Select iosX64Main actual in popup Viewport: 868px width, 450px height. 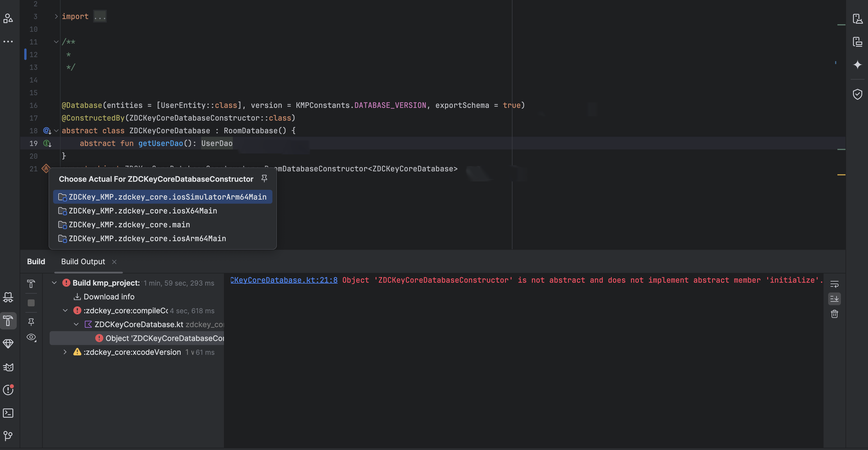coord(143,211)
